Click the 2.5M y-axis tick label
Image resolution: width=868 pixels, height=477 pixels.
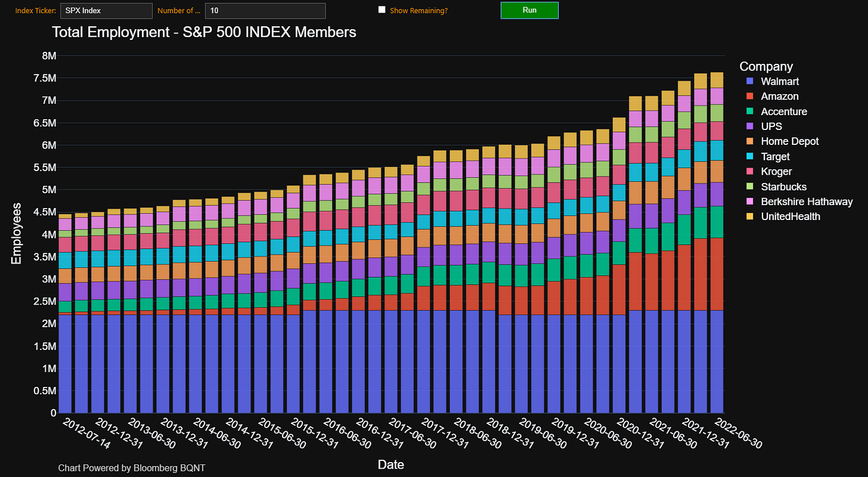[x=45, y=301]
